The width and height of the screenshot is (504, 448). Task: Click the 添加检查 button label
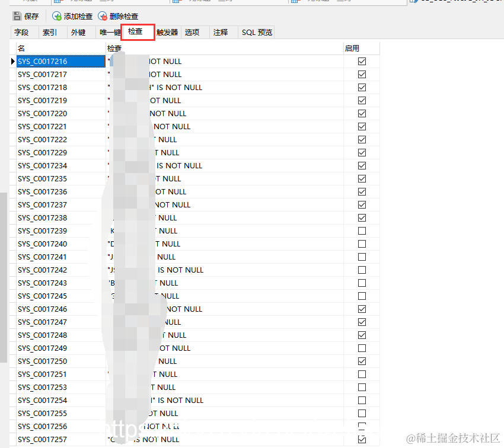coord(78,17)
